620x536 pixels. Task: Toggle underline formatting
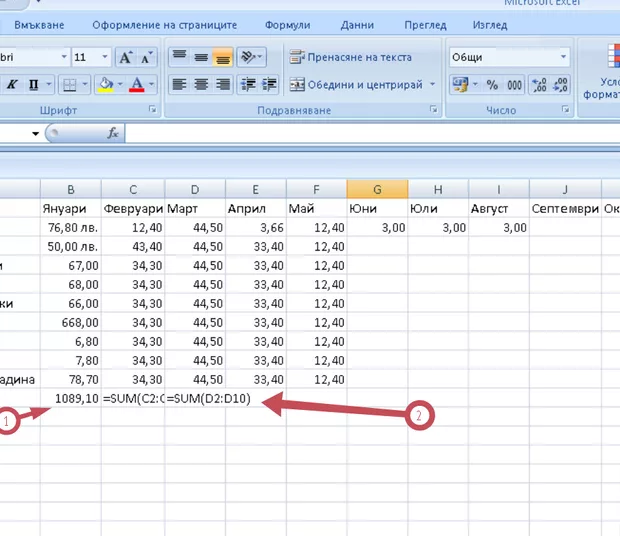(35, 85)
